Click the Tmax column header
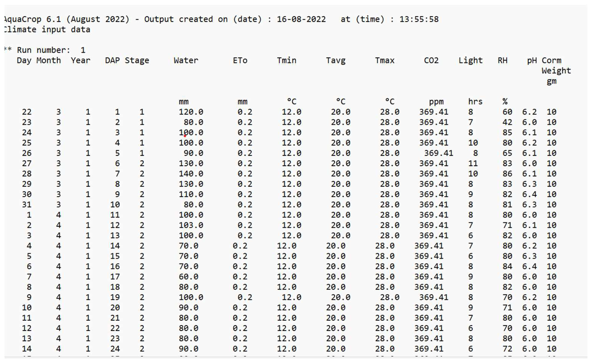Screen dimensions: 593x364 [385, 61]
